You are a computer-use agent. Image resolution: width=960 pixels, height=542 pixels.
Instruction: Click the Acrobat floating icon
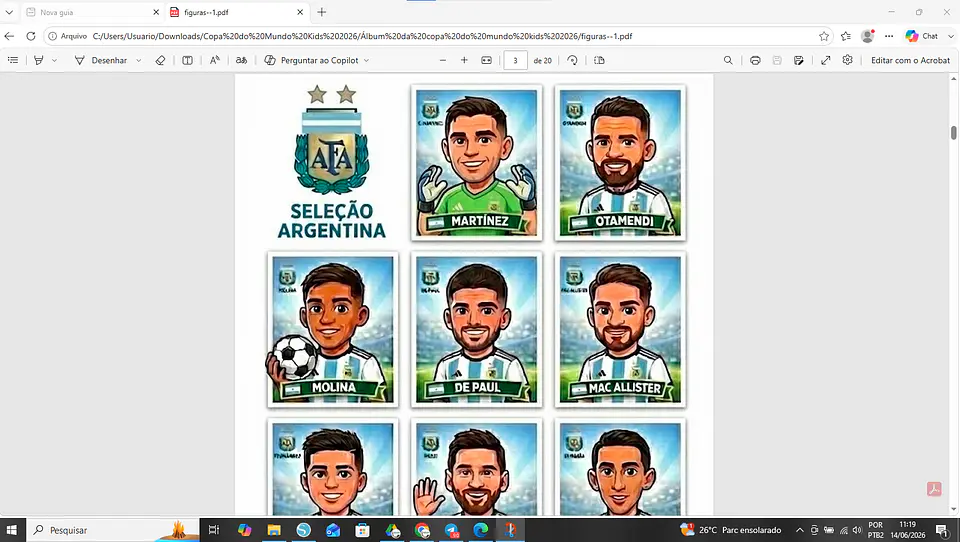[x=934, y=489]
